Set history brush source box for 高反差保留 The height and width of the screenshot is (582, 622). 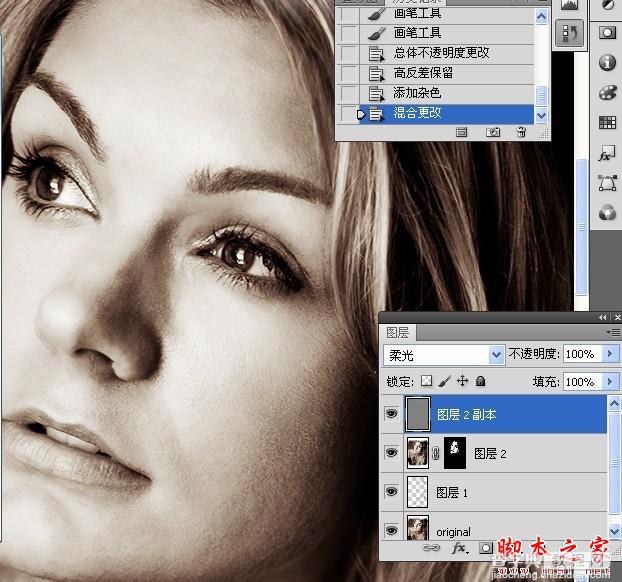click(349, 73)
